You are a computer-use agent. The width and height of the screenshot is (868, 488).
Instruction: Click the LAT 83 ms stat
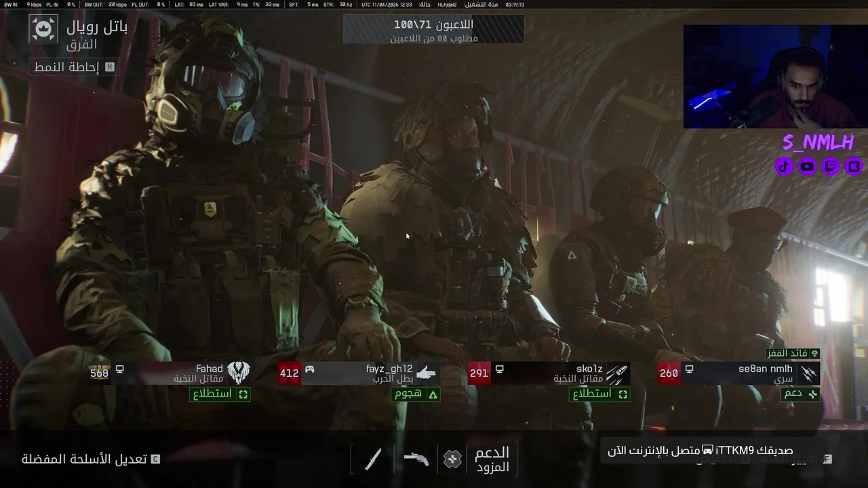point(189,4)
